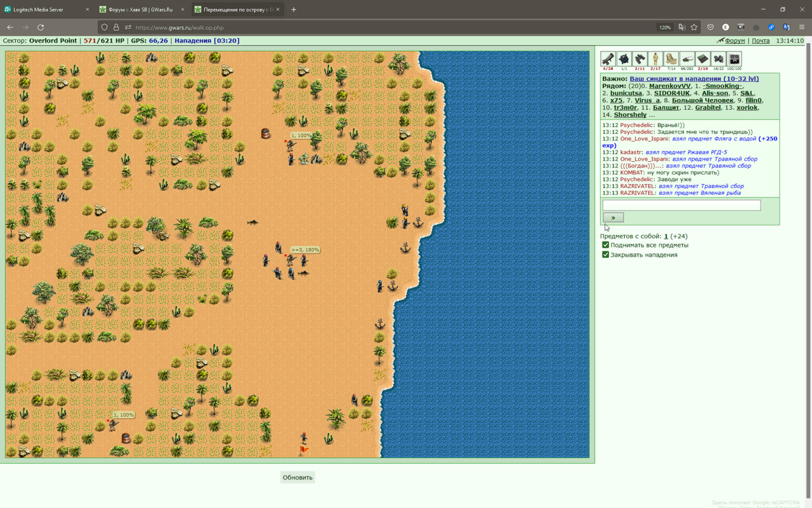Image resolution: width=812 pixels, height=508 pixels.
Task: Switch to the 'Форум :: Хавк SB' tab
Action: (x=143, y=10)
